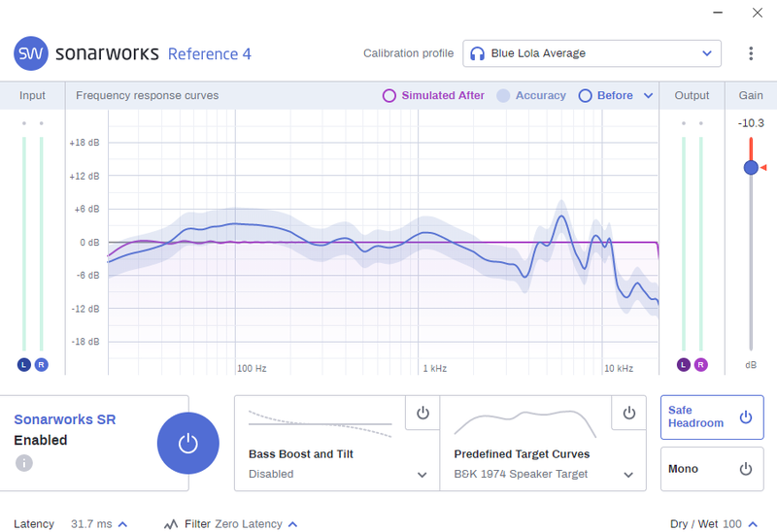
Task: Click the input L channel badge
Action: coord(23,365)
